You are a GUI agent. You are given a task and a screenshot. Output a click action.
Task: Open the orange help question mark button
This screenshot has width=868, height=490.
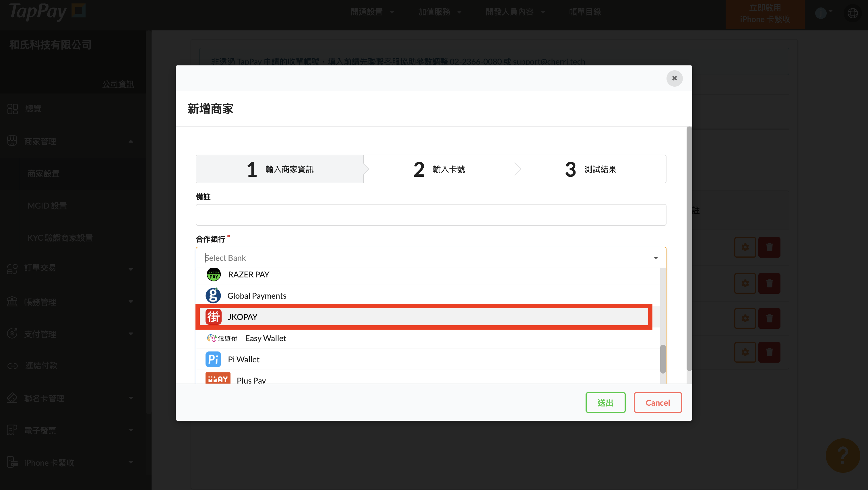pos(842,455)
